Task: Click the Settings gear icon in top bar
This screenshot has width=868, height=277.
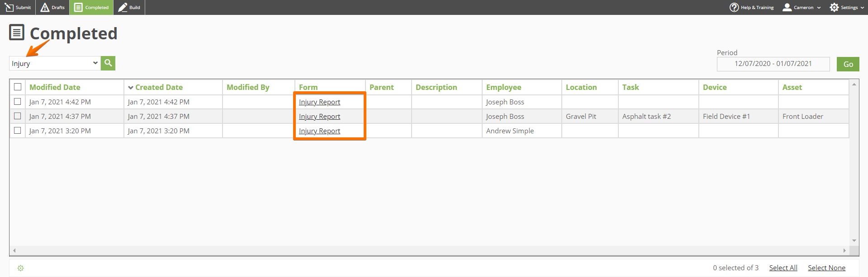Action: click(834, 7)
